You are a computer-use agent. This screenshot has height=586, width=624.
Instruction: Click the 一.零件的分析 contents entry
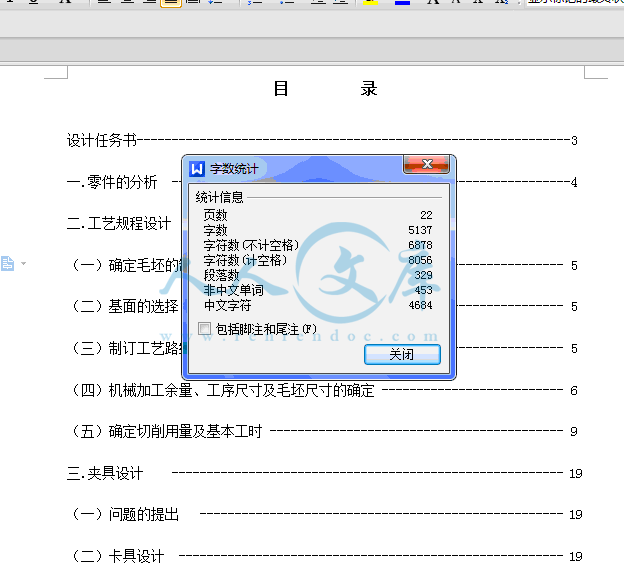[112, 182]
